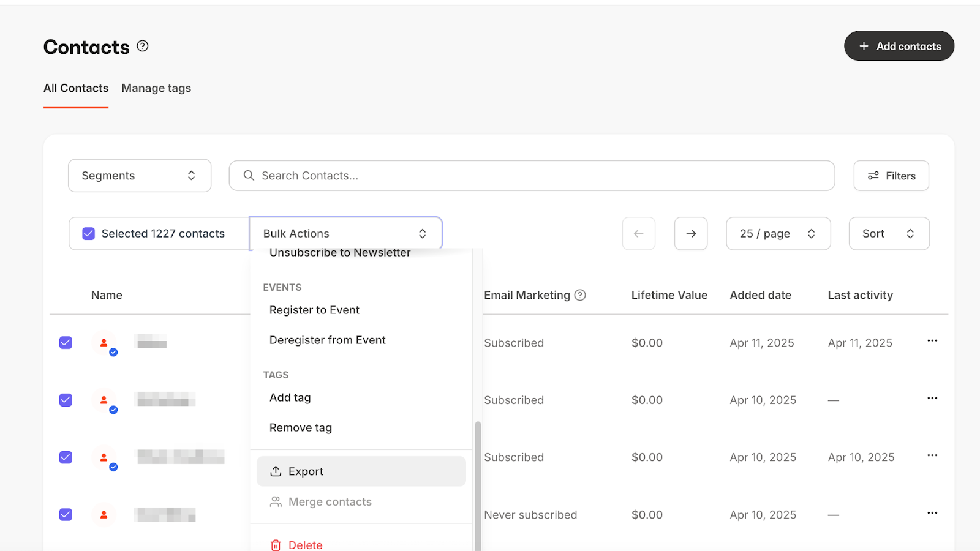Viewport: 980px width, 551px height.
Task: Go to previous page arrow
Action: pos(639,233)
